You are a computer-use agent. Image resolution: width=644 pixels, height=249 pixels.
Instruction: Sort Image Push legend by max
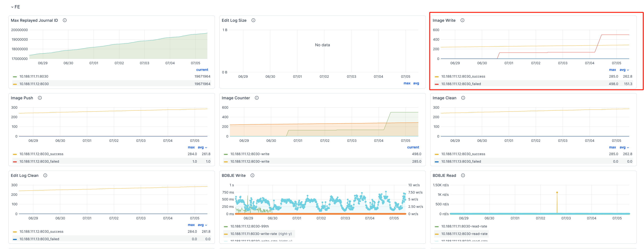191,147
